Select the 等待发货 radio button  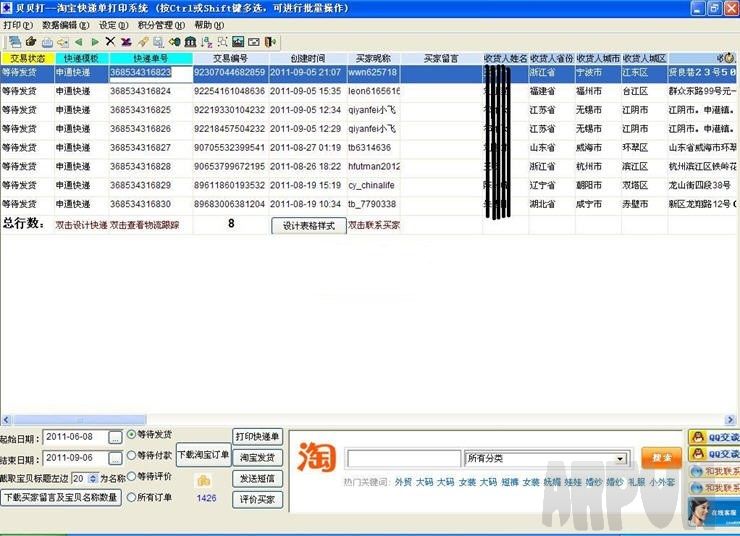(132, 434)
